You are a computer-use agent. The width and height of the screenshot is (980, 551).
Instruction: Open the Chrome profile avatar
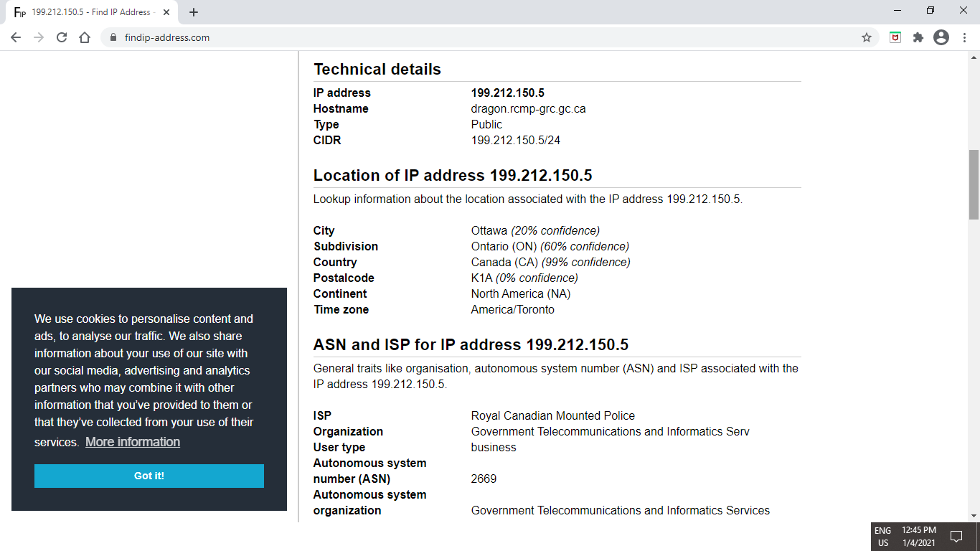941,37
